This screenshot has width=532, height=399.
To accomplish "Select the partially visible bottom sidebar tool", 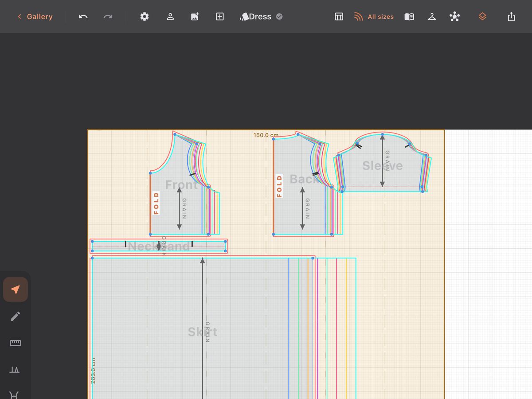I will tap(14, 395).
